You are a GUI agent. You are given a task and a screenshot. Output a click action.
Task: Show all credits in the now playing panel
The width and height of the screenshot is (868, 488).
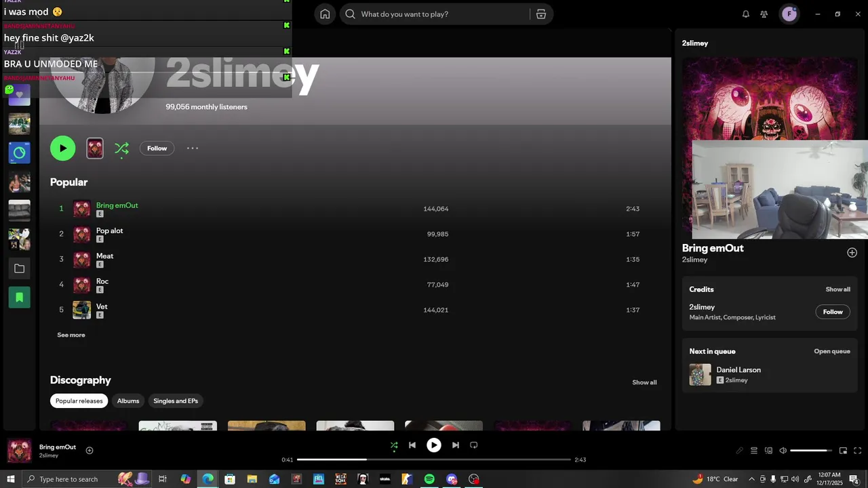click(837, 289)
